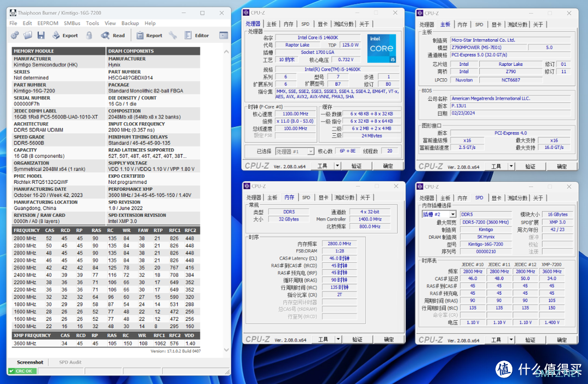This screenshot has height=384, width=588.
Task: Click the up arrow of Thaiphoon Burner scrollbar
Action: [x=226, y=52]
